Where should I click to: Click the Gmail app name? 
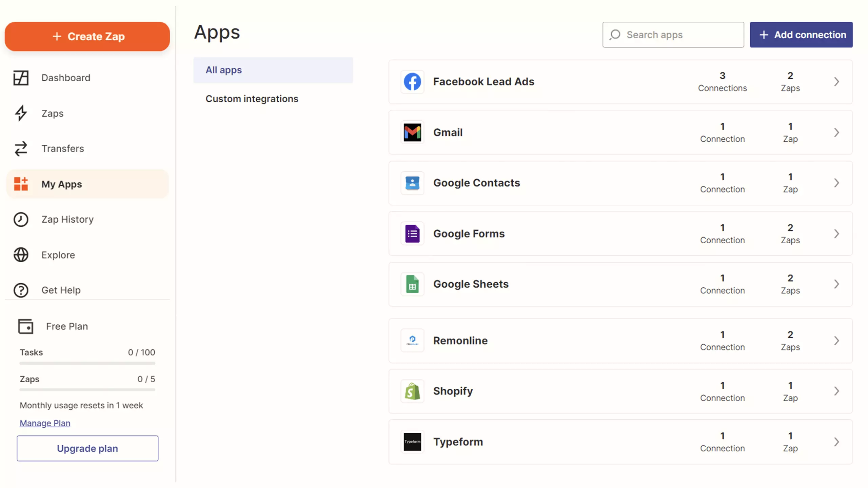(448, 133)
